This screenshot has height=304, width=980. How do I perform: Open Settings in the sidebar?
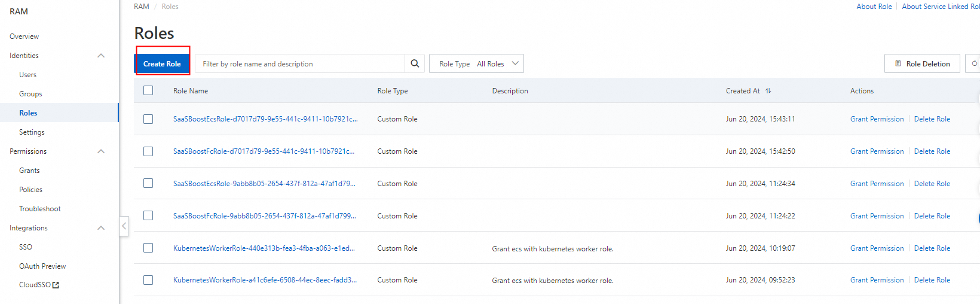(x=32, y=132)
